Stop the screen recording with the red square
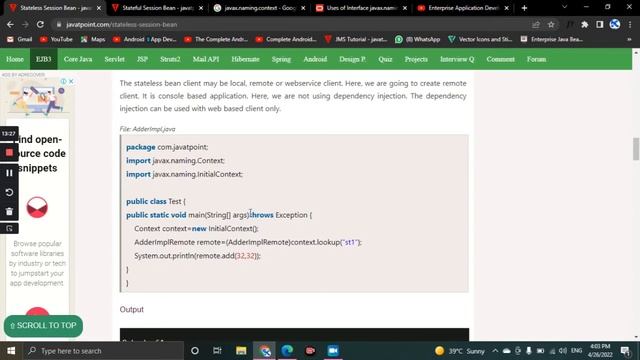 (9, 152)
